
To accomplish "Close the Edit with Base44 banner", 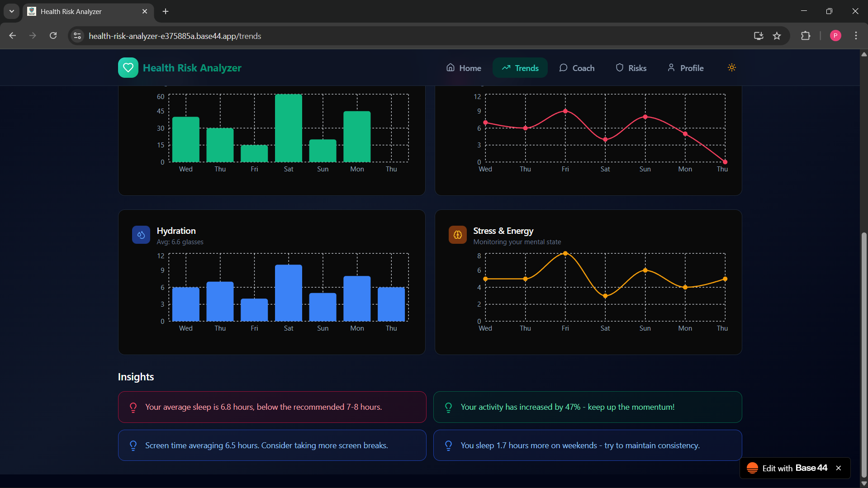I will 839,468.
